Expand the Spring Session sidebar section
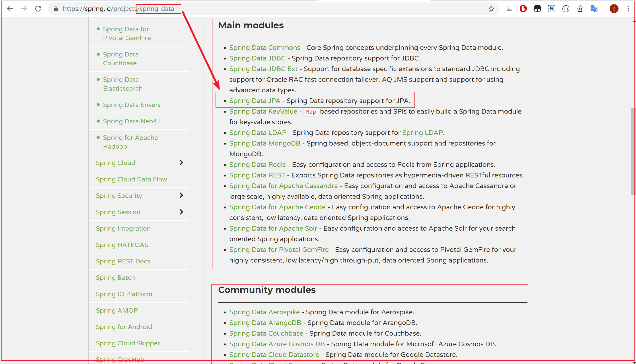This screenshot has height=364, width=636. click(181, 212)
